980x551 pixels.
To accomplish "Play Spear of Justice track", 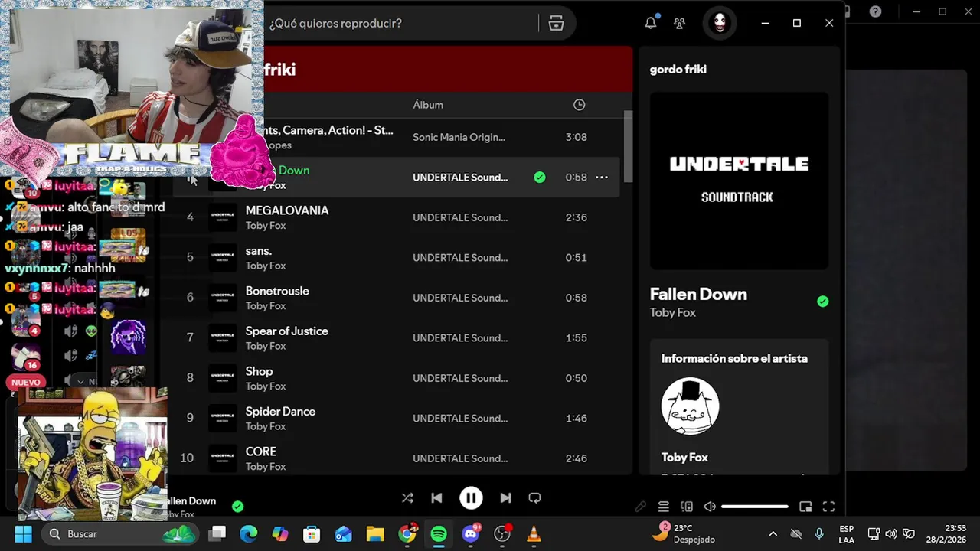I will (286, 331).
